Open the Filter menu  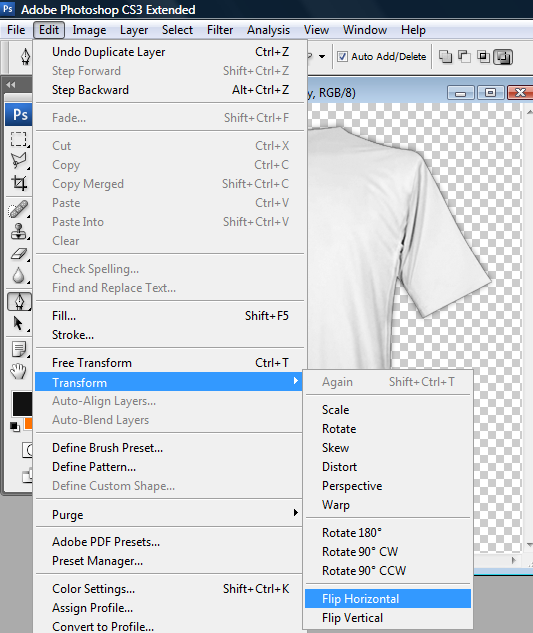[220, 30]
